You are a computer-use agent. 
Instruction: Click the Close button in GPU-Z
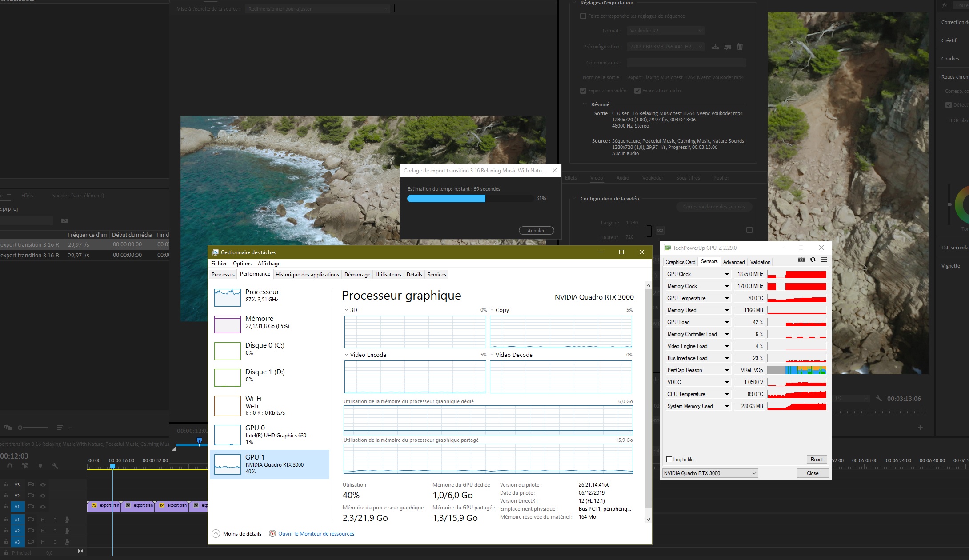(x=813, y=473)
